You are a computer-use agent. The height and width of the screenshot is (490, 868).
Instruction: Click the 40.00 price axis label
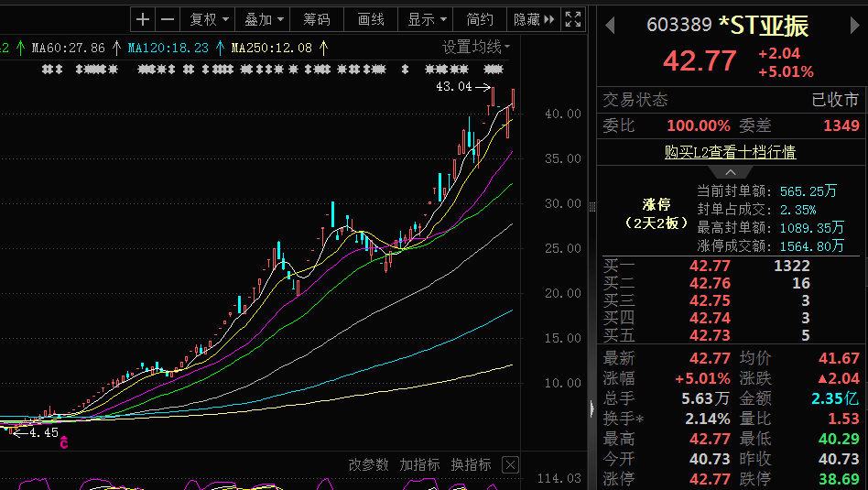pyautogui.click(x=562, y=114)
